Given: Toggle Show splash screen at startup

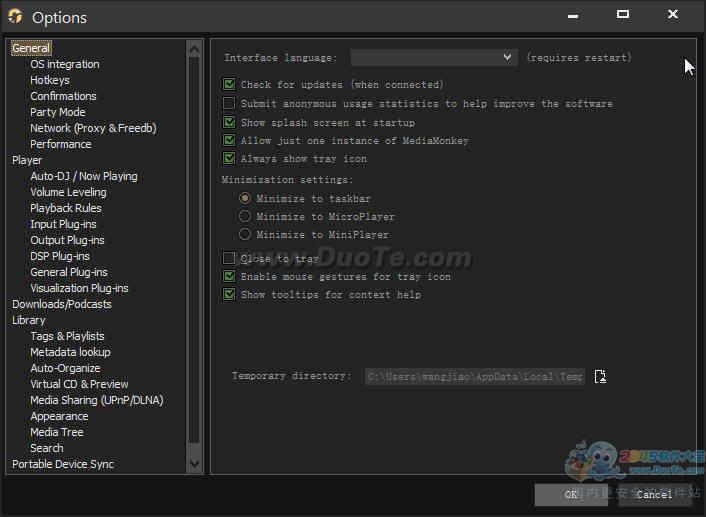Looking at the screenshot, I should (229, 122).
